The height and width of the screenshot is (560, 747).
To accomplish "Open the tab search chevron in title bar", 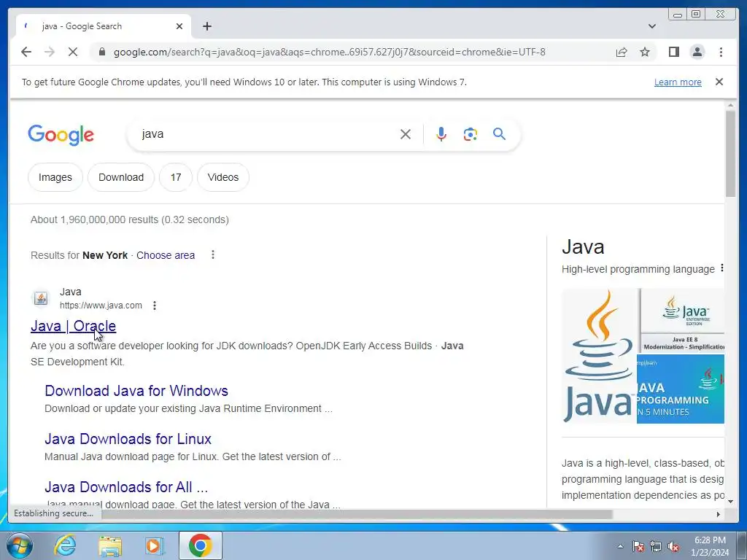I will [x=652, y=26].
